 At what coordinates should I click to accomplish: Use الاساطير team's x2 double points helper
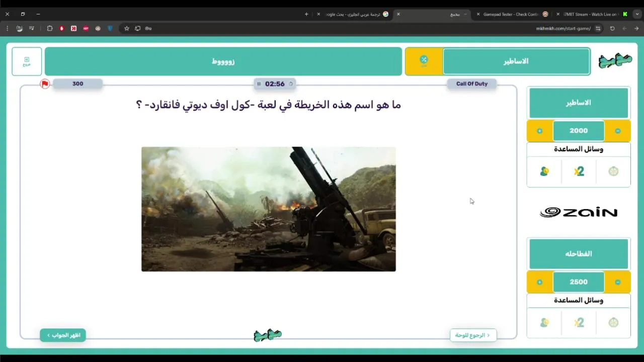(579, 171)
